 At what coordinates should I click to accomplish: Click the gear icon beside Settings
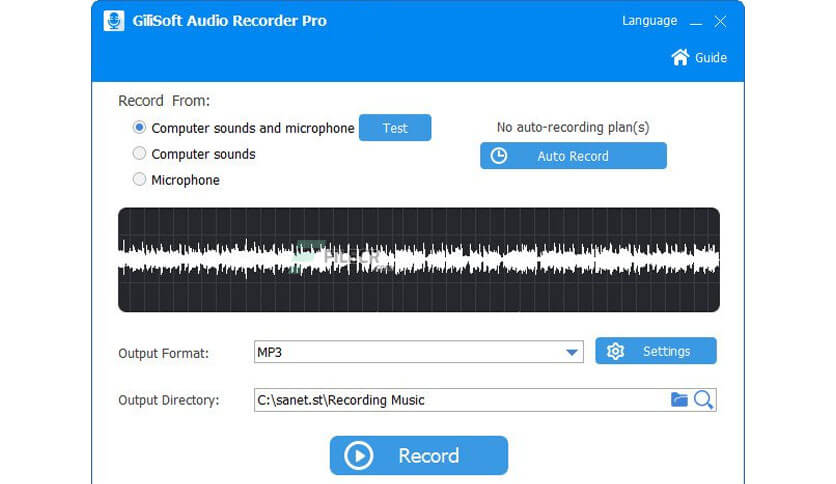coord(615,351)
